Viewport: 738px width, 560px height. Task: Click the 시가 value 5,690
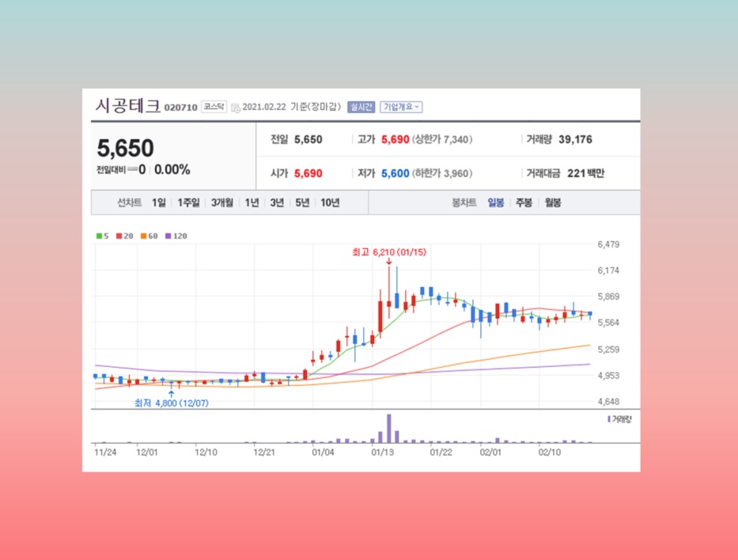[308, 174]
